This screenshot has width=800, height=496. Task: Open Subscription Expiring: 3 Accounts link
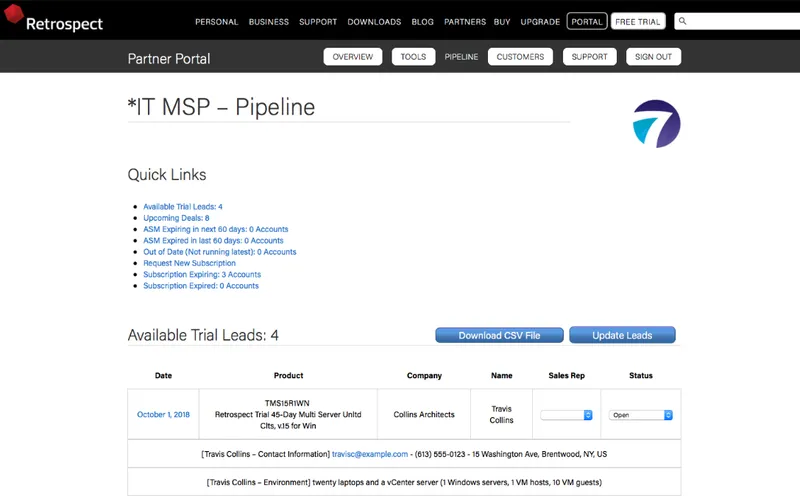(x=202, y=274)
